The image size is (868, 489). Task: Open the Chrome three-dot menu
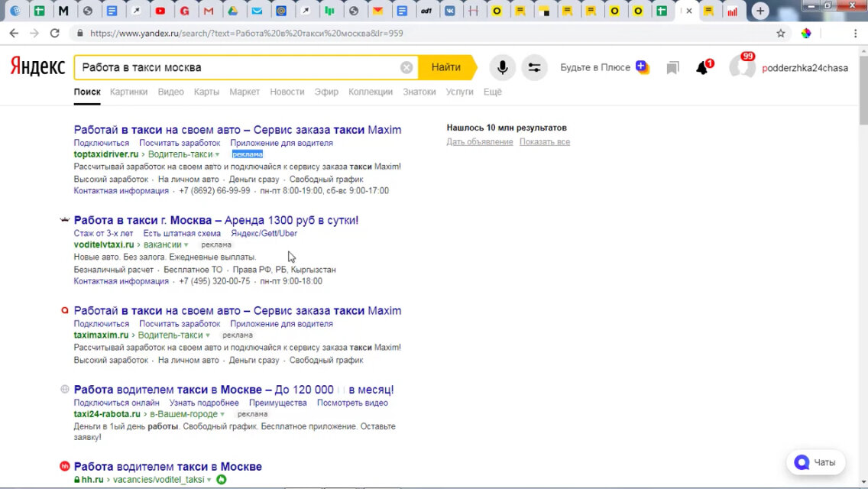855,33
